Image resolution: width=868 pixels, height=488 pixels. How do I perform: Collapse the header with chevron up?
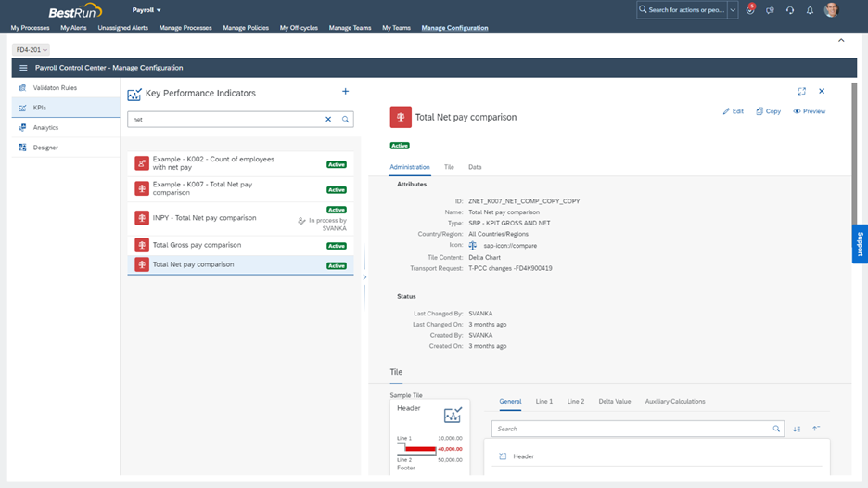841,41
